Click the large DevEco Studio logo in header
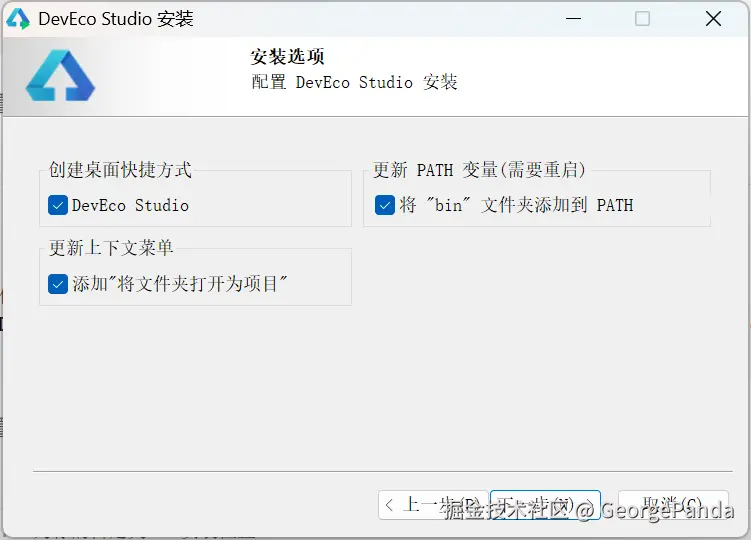This screenshot has width=751, height=540. [x=60, y=76]
